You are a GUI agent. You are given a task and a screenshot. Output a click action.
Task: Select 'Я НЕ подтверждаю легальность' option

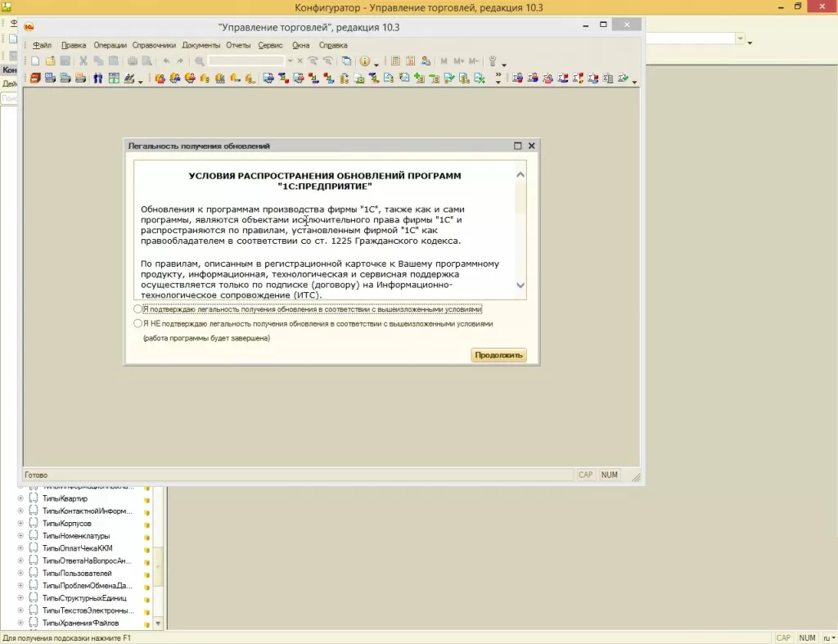coord(137,324)
